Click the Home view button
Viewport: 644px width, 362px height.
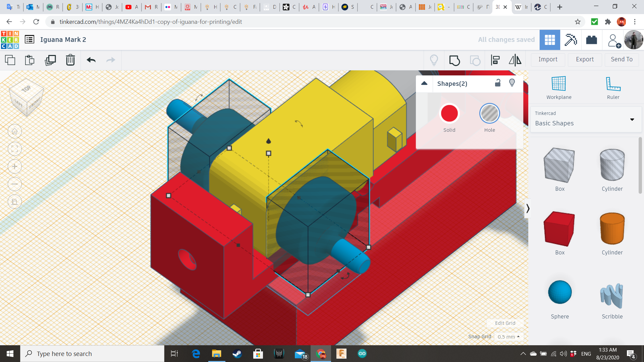(x=15, y=131)
